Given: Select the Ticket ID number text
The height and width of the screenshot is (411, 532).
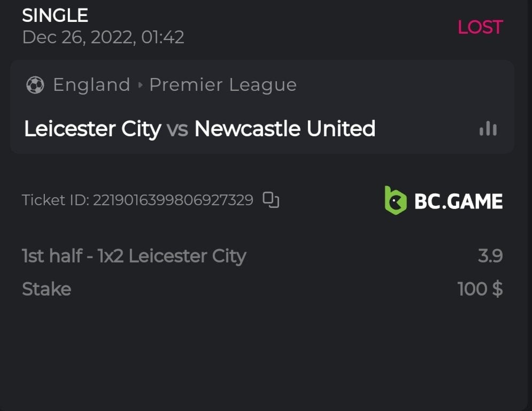Looking at the screenshot, I should (173, 200).
